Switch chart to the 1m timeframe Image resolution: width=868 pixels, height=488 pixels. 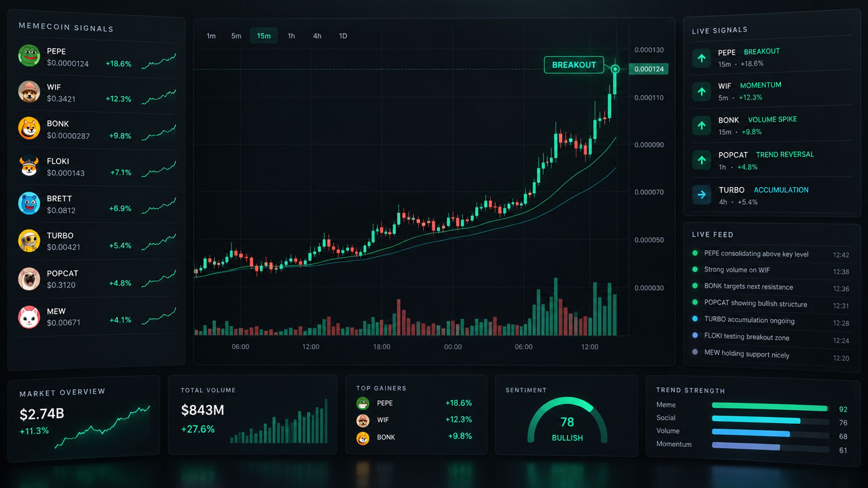click(x=211, y=36)
